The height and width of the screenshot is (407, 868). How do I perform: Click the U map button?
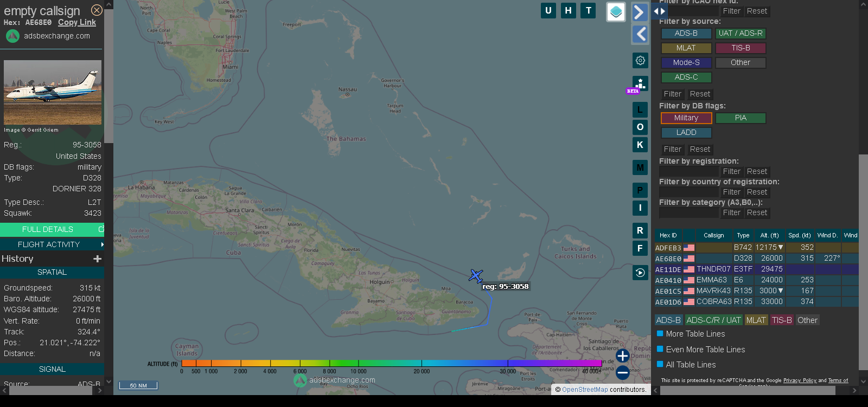coord(548,10)
